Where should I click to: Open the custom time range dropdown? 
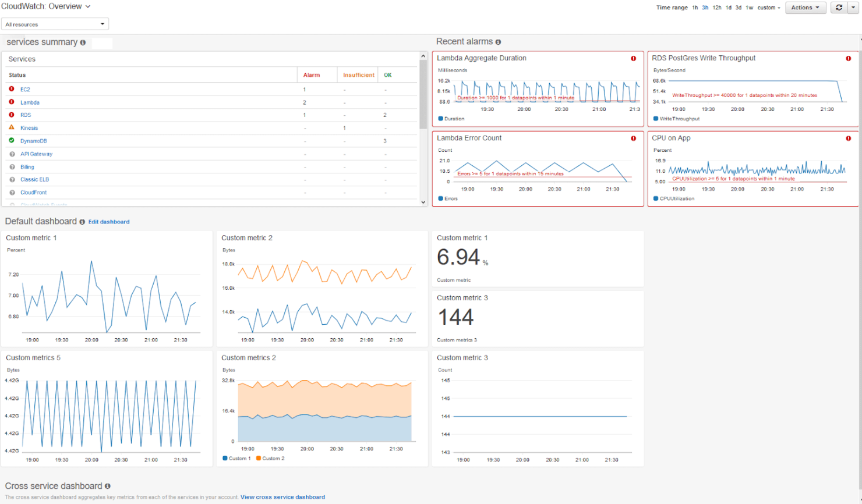[768, 8]
